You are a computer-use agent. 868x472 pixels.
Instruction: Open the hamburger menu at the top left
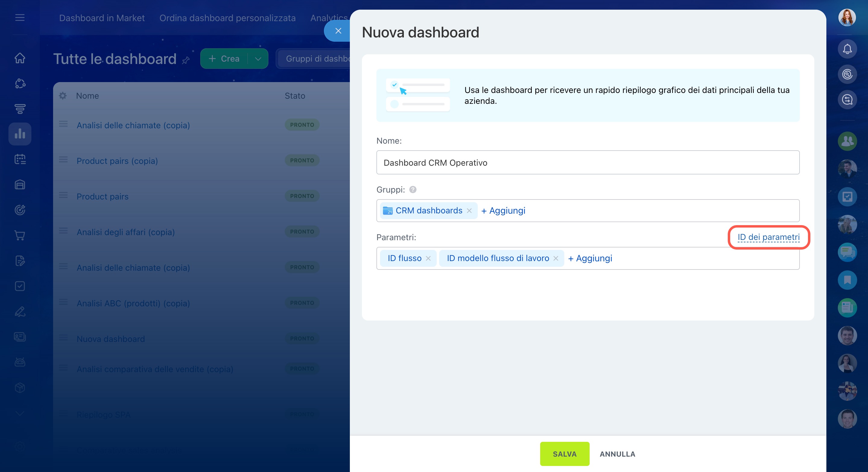20,18
